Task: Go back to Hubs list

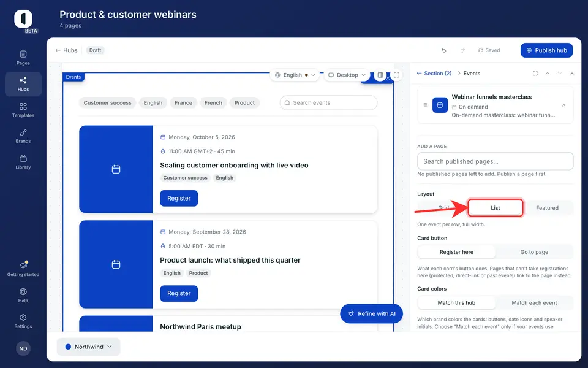Action: (x=66, y=50)
